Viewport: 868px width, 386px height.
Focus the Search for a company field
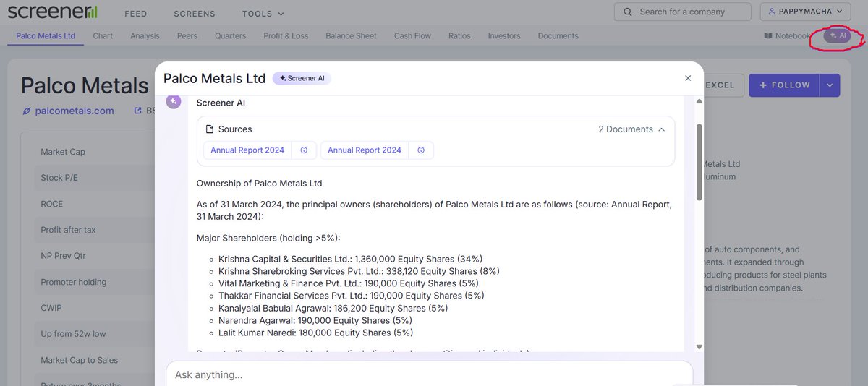(x=683, y=12)
